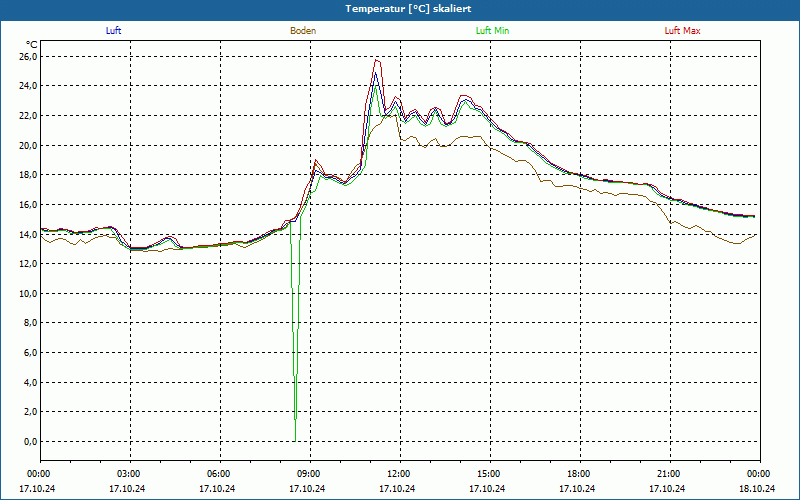Click the 15:00 time axis label
The width and height of the screenshot is (800, 500).
[x=490, y=474]
